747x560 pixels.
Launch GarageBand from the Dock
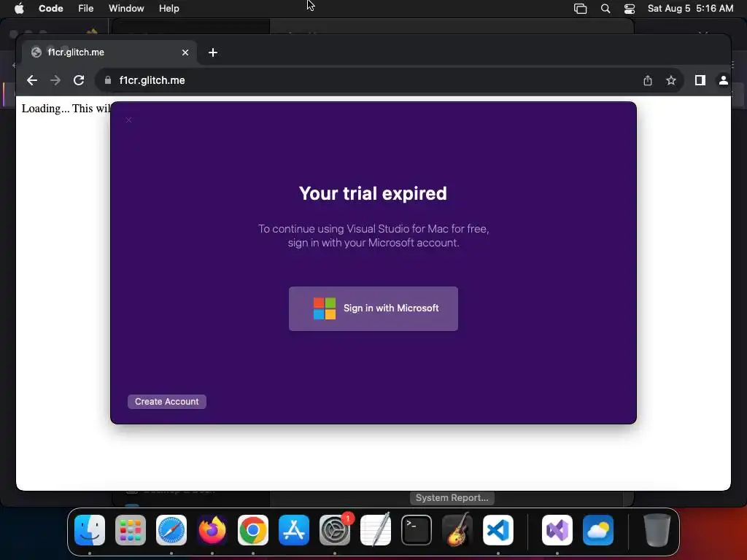457,530
